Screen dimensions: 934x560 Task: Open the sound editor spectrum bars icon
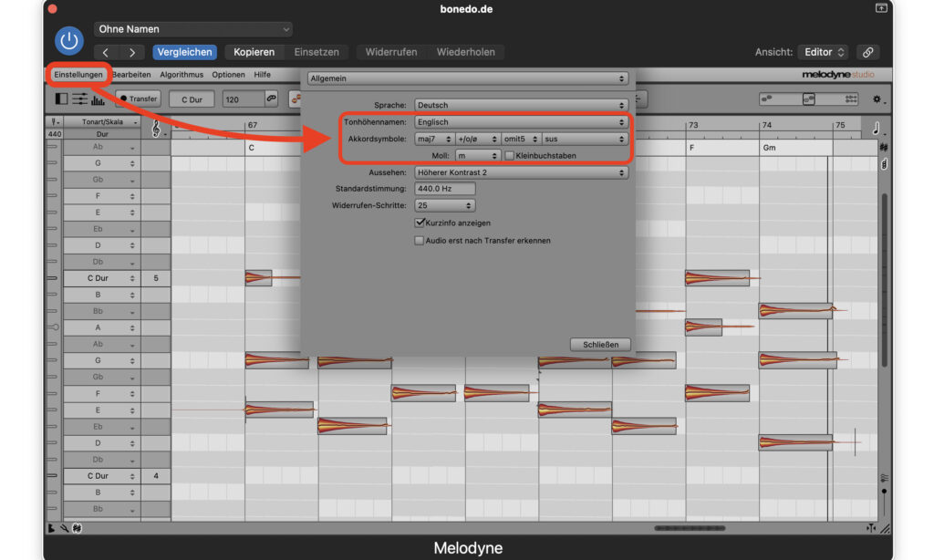98,99
